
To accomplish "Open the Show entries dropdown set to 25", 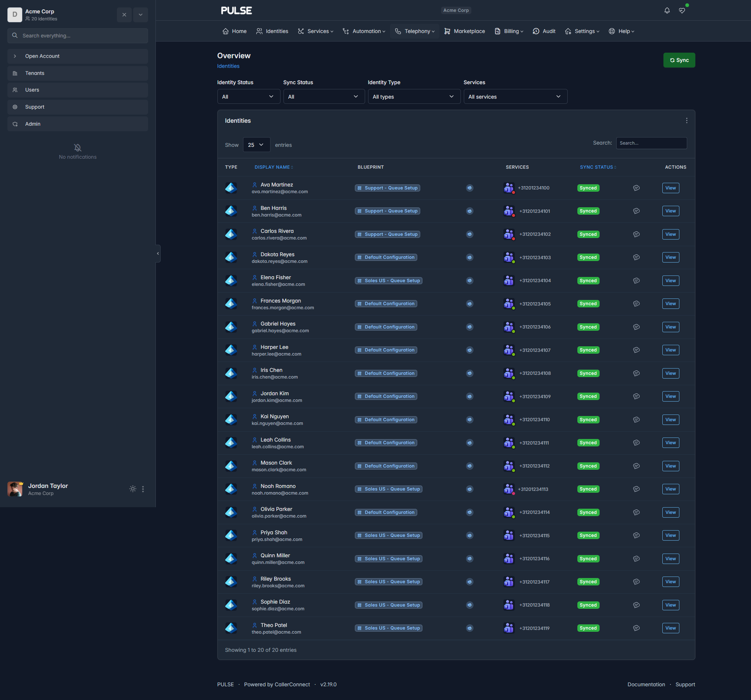I will point(256,145).
